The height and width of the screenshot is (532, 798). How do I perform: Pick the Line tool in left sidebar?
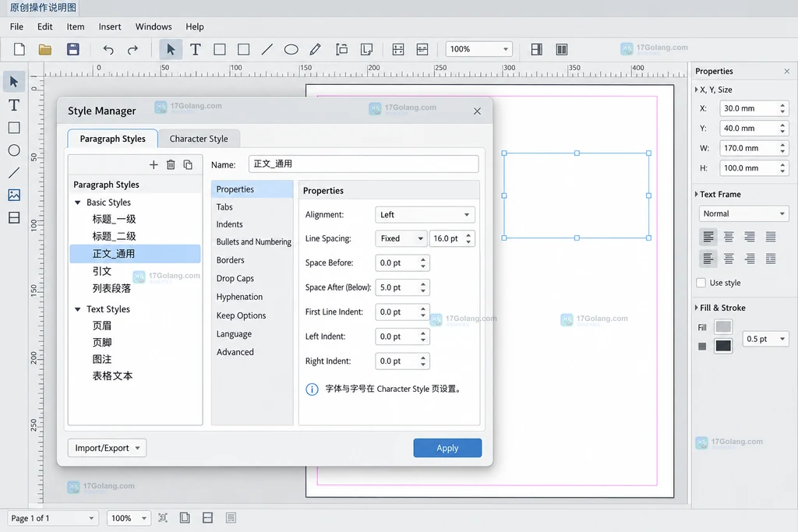[14, 173]
